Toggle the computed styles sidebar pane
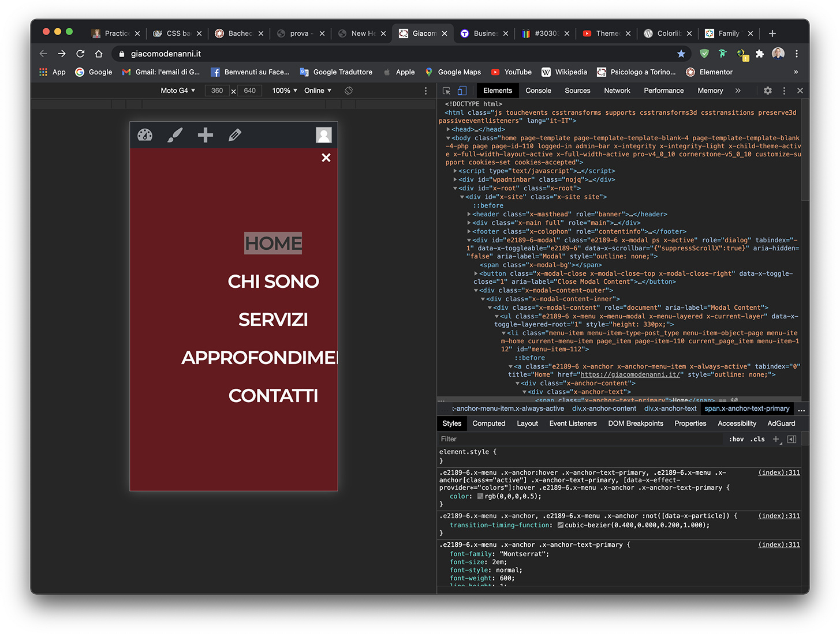 point(792,440)
